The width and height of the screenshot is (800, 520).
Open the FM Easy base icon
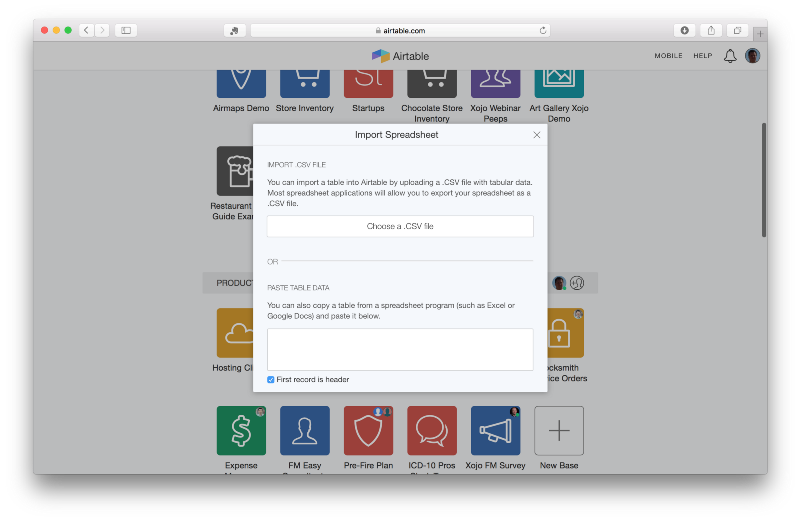click(x=305, y=431)
